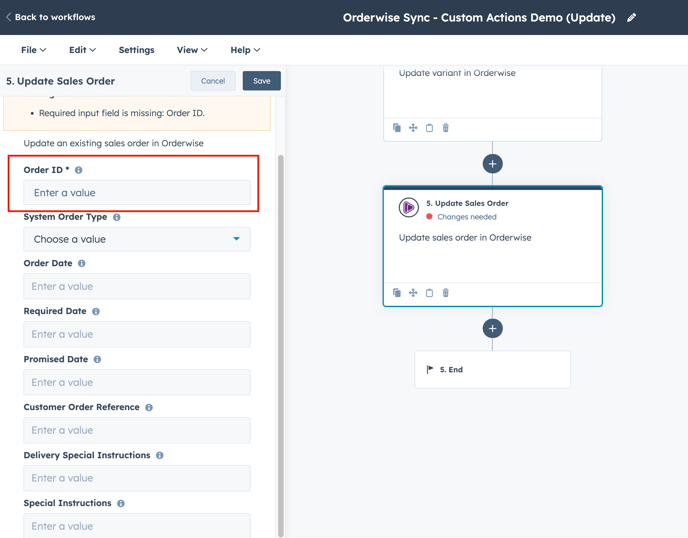Screen dimensions: 688x538
Task: Click the back chevron icon
Action: 8,17
